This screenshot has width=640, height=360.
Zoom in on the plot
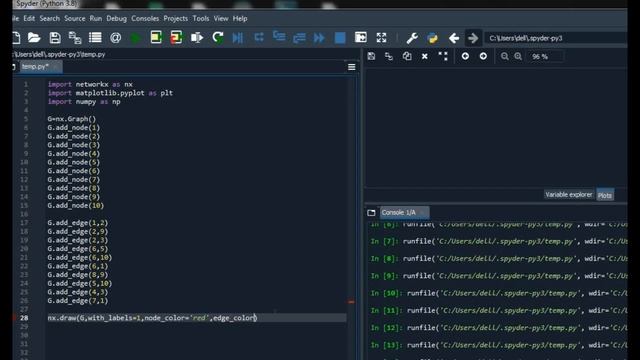point(518,56)
